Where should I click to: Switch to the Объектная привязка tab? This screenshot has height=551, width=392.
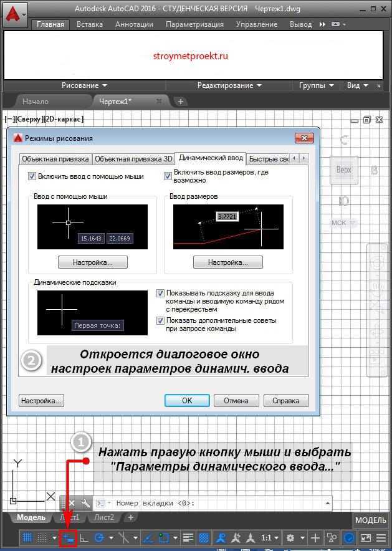(x=55, y=158)
